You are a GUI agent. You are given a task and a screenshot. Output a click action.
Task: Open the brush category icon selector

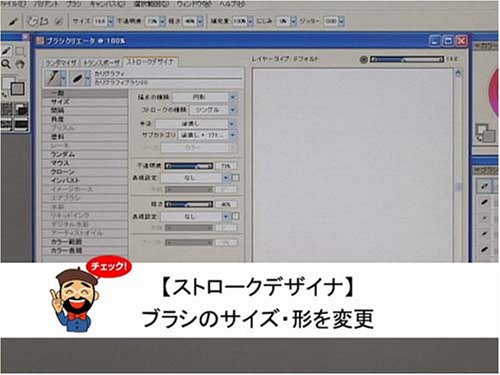click(x=55, y=78)
